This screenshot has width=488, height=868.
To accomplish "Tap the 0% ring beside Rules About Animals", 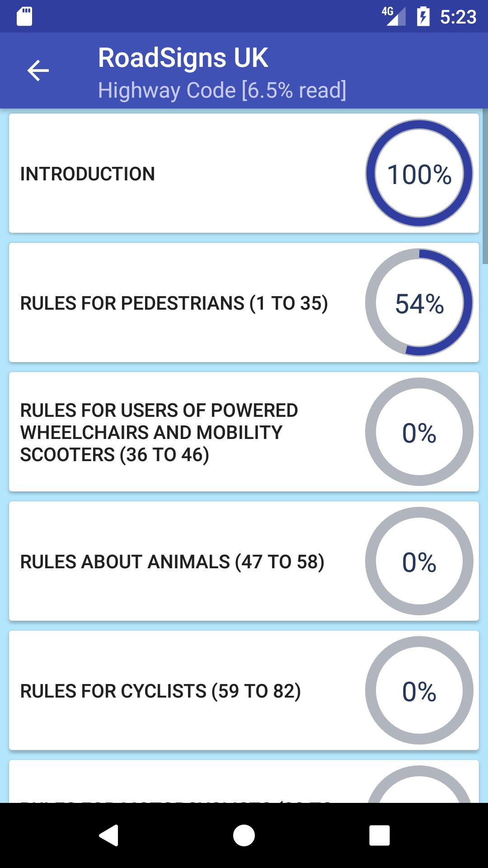I will click(x=419, y=561).
